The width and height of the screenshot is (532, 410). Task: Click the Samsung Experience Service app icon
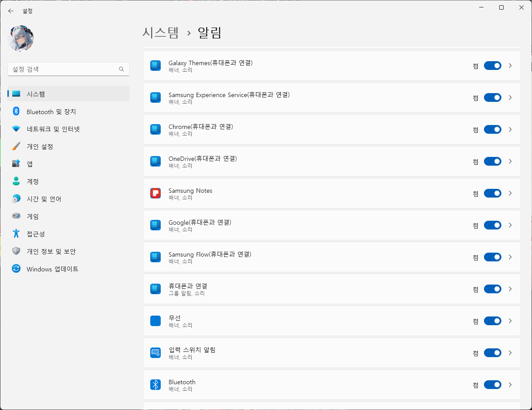(x=155, y=97)
